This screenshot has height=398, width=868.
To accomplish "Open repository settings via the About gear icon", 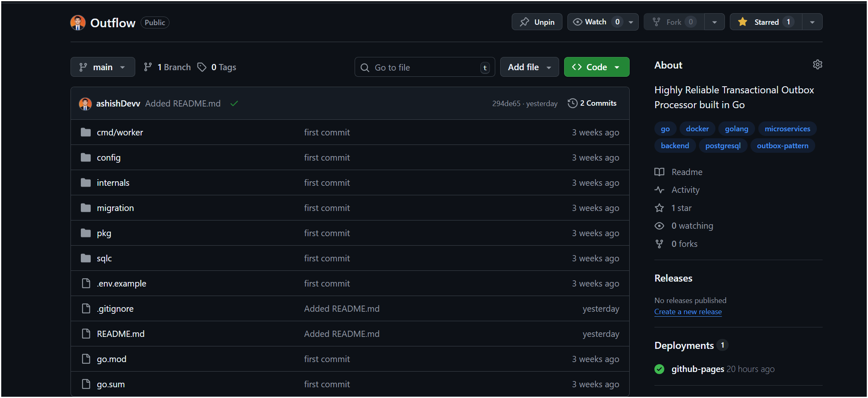I will [x=818, y=64].
